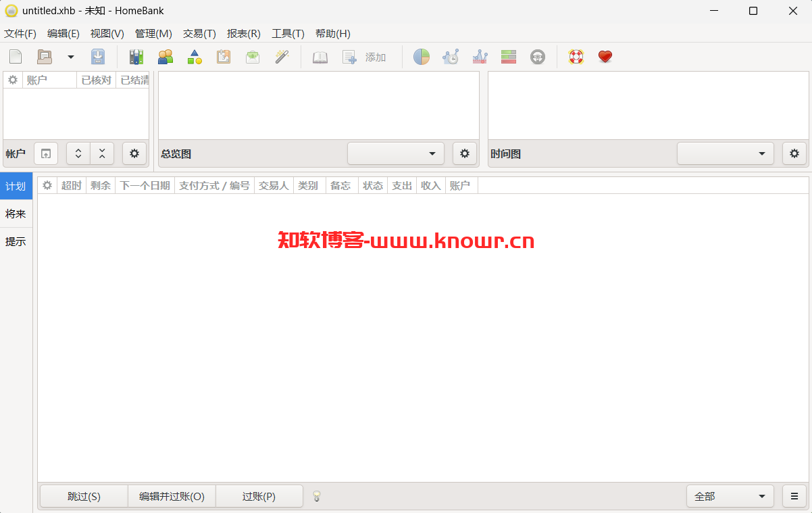
Task: Save the file with the save icon
Action: pos(98,57)
